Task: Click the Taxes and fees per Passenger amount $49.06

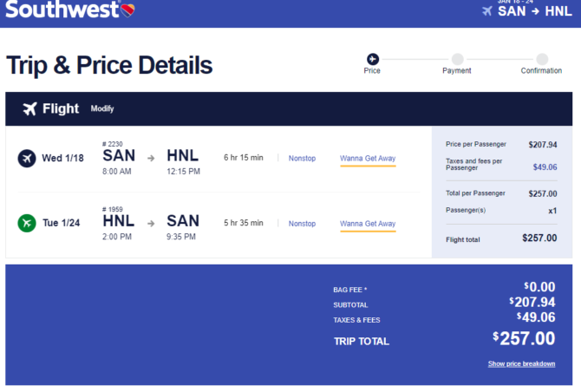Action: click(545, 167)
